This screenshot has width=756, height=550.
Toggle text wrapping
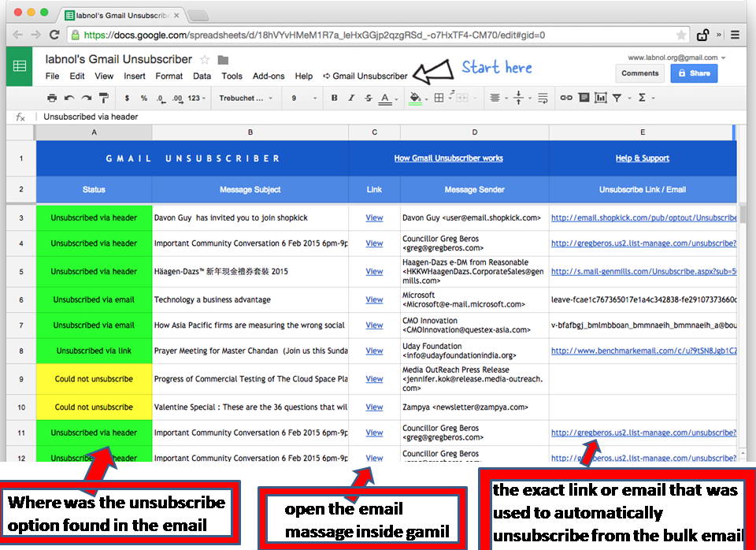pos(543,98)
